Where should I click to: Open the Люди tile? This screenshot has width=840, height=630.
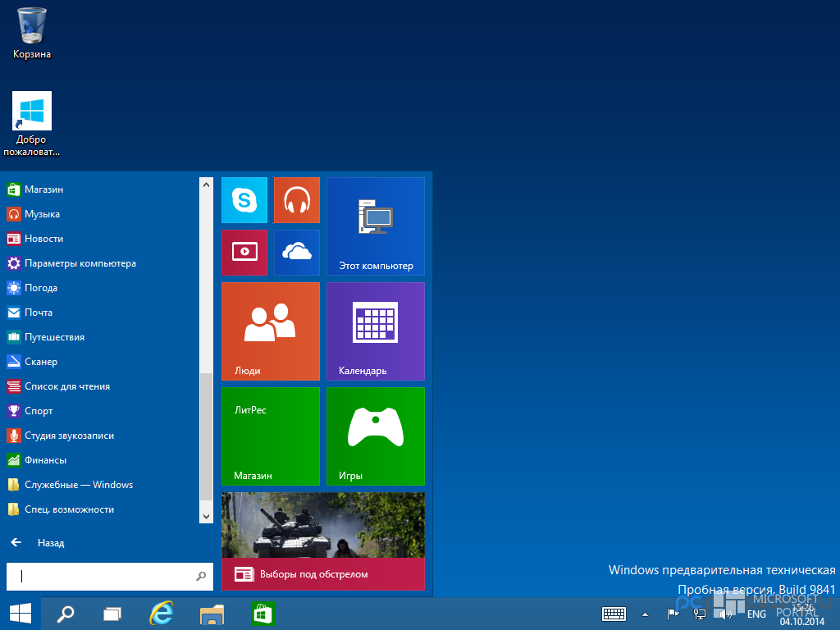(271, 331)
